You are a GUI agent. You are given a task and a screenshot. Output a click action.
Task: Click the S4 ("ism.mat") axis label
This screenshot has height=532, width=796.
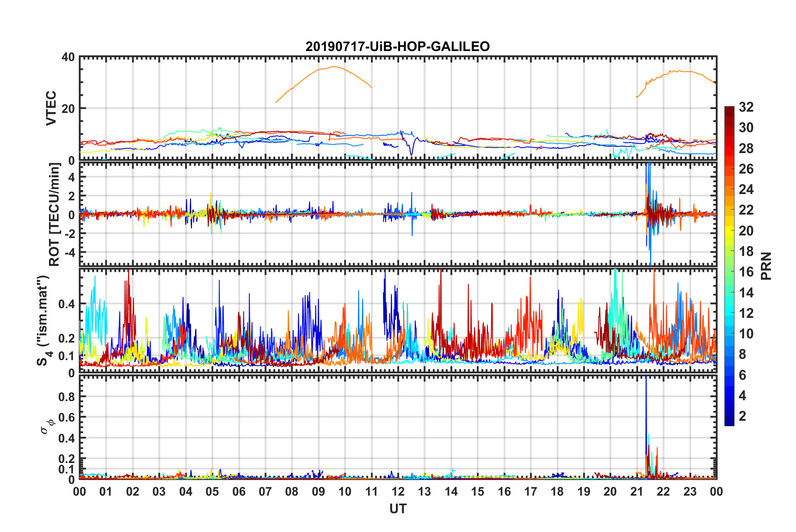tap(43, 320)
